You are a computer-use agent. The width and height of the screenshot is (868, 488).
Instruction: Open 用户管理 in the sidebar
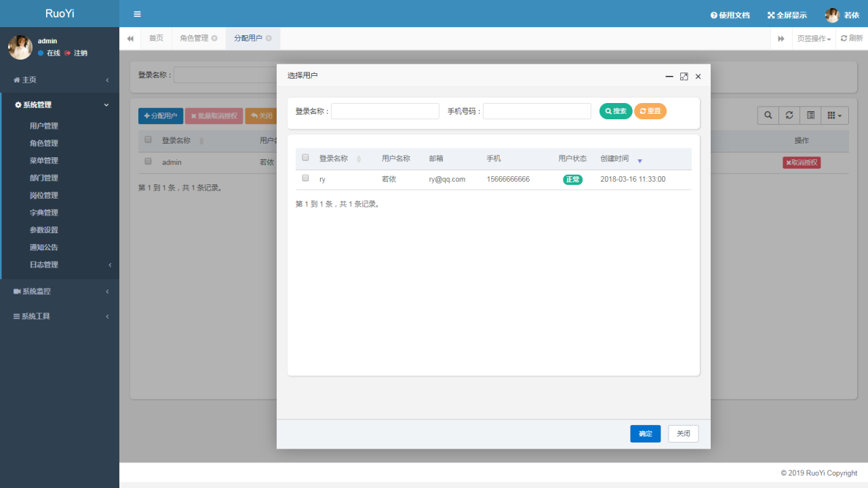(x=44, y=126)
